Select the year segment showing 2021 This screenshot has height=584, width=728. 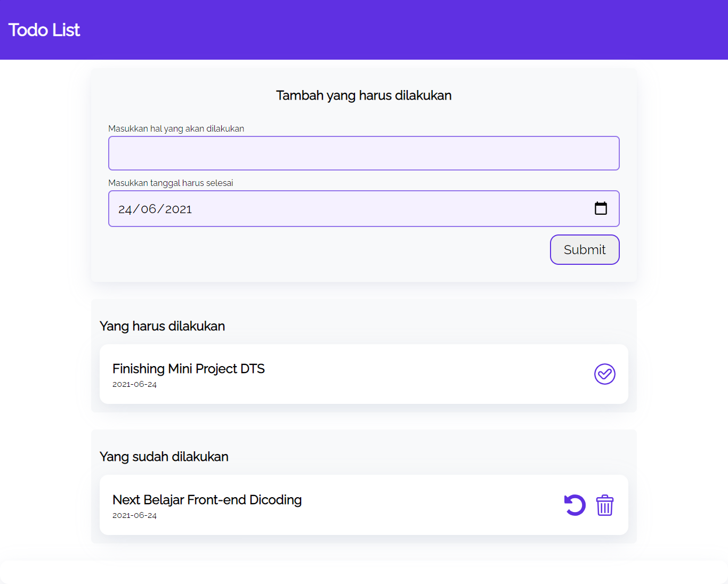[178, 209]
